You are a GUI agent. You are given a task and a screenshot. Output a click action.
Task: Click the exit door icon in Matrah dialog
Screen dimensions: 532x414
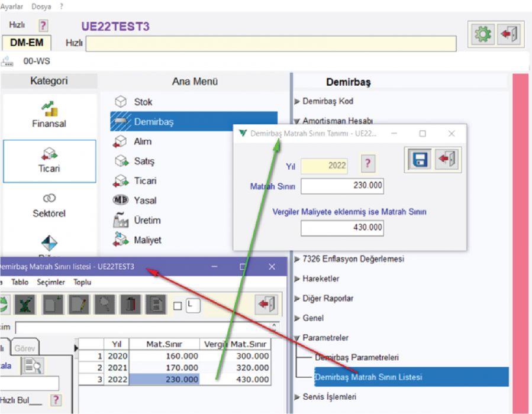coord(447,160)
